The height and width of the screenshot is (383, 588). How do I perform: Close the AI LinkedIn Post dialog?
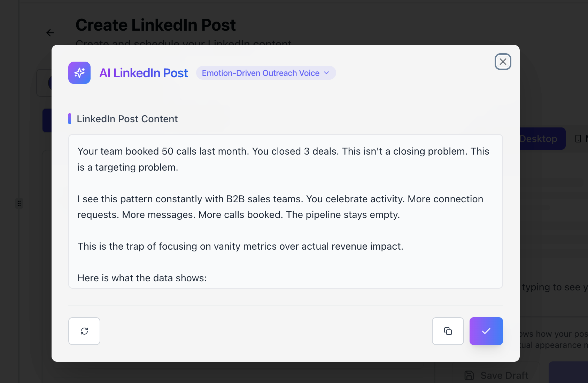[x=503, y=62]
